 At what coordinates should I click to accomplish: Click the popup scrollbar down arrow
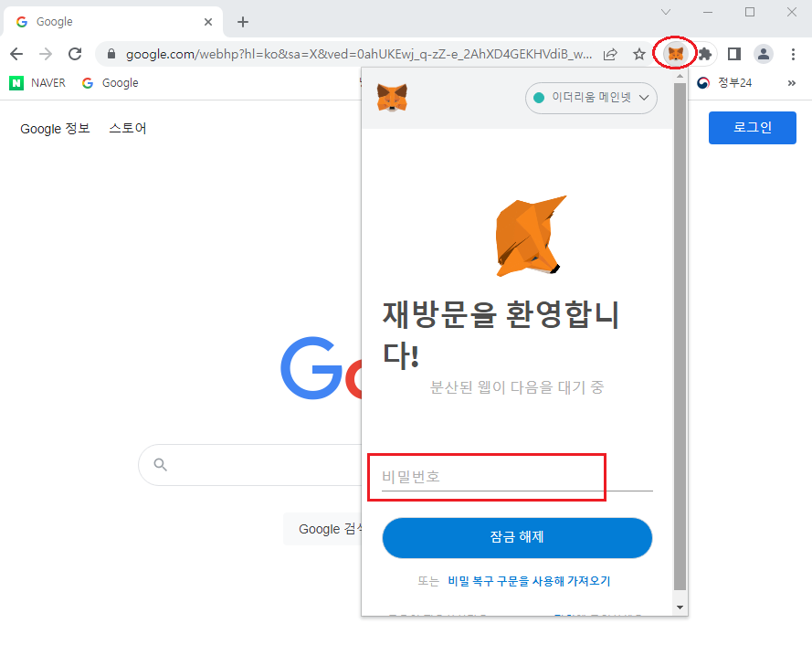680,607
